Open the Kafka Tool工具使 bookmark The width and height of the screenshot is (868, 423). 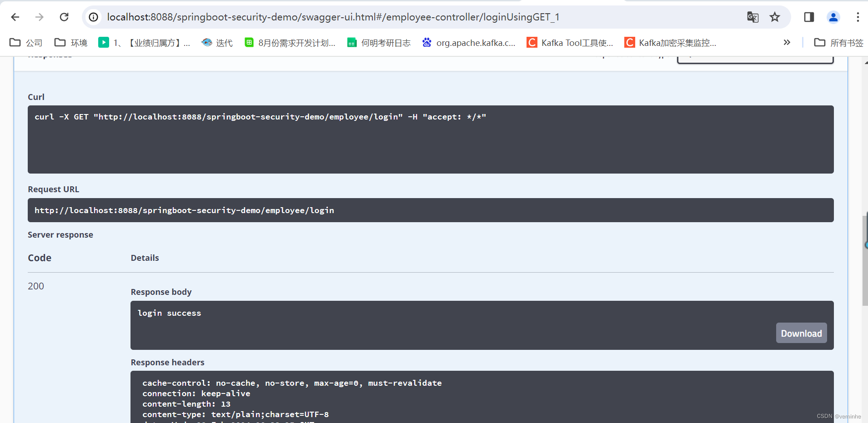click(x=570, y=42)
